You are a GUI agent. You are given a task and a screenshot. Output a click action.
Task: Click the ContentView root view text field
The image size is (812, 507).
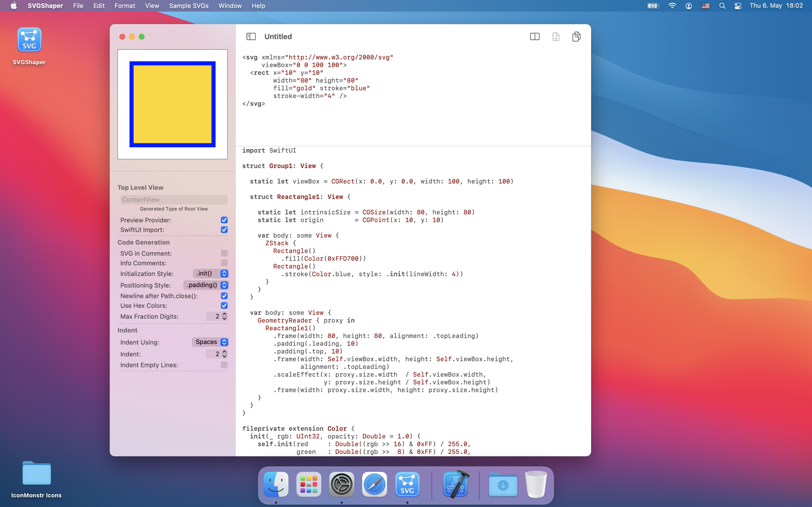click(x=174, y=200)
